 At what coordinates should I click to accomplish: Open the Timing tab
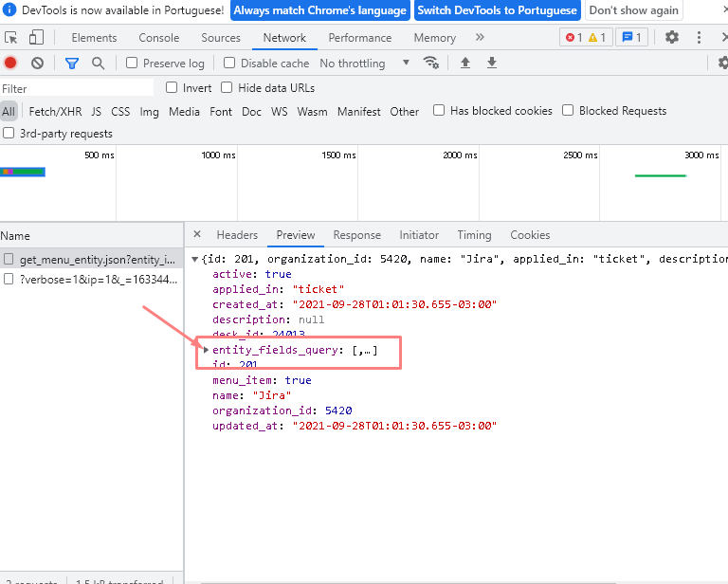474,235
